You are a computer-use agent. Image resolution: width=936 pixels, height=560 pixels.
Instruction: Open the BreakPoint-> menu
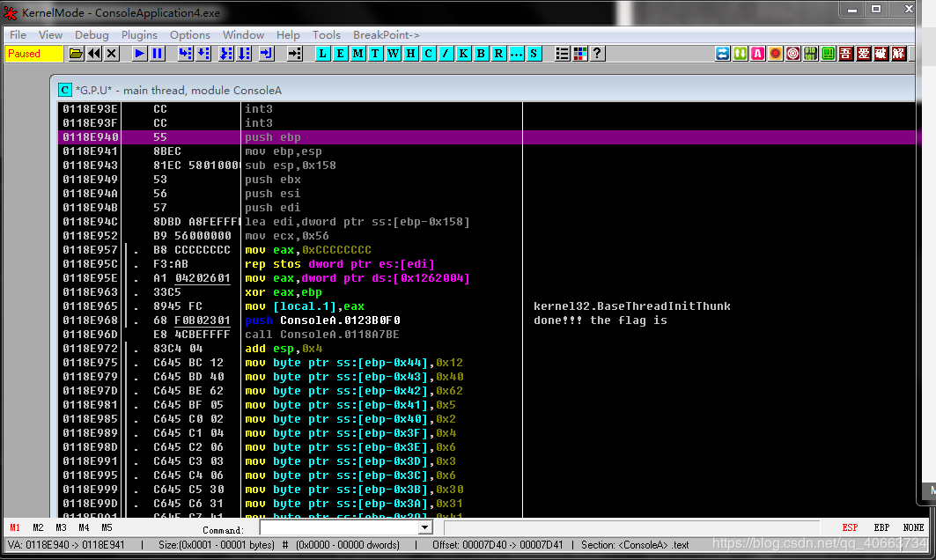(387, 35)
